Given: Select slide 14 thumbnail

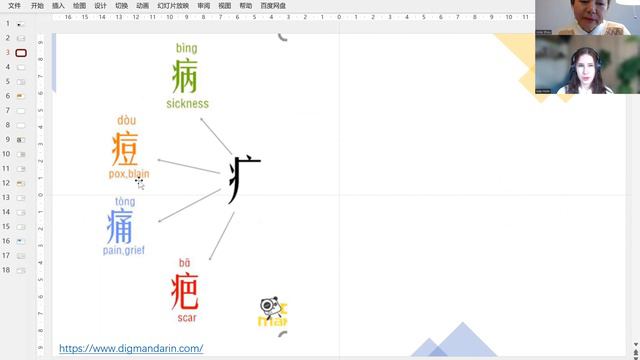Looking at the screenshot, I should pyautogui.click(x=21, y=212).
